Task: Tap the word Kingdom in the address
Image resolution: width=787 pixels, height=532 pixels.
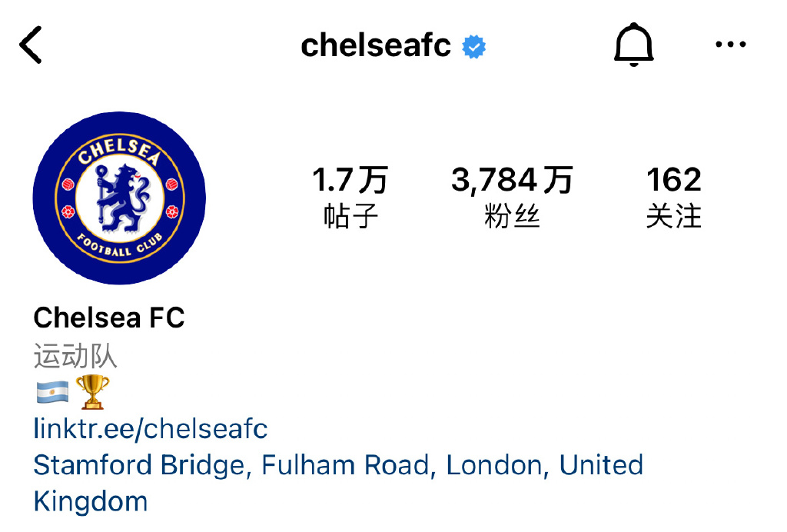Action: click(x=91, y=501)
